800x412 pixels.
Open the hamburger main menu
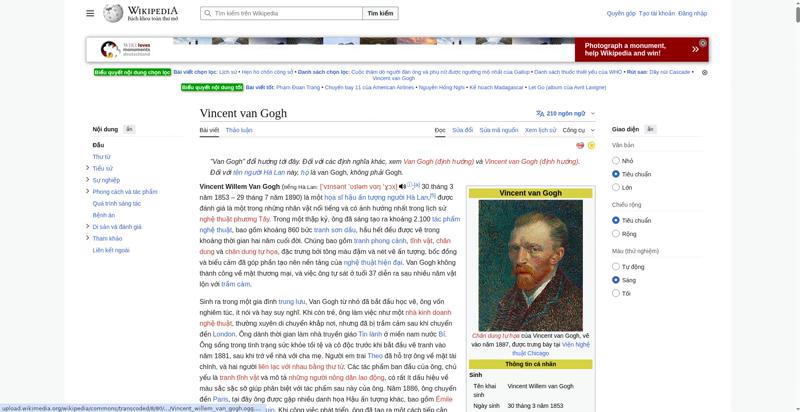[90, 13]
